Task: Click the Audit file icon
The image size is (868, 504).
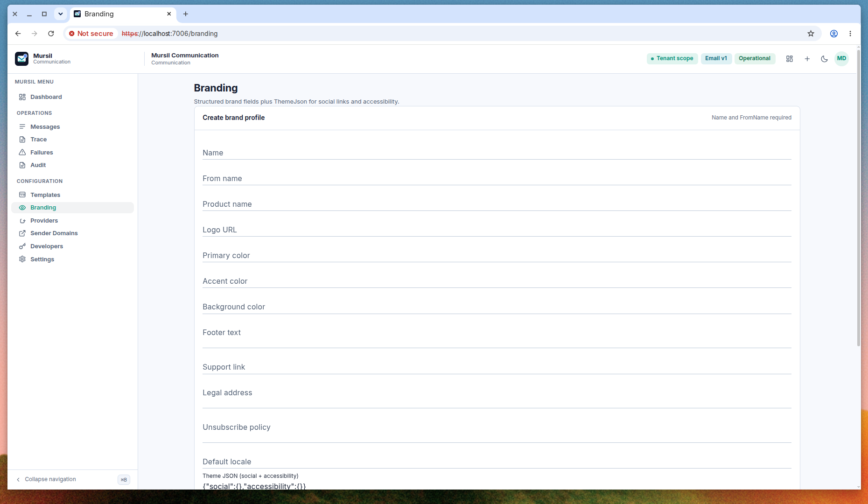Action: click(x=22, y=165)
